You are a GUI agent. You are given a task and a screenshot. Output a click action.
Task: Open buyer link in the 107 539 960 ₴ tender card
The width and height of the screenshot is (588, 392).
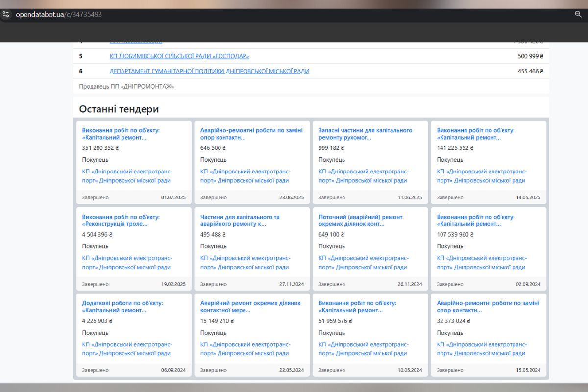tap(482, 263)
